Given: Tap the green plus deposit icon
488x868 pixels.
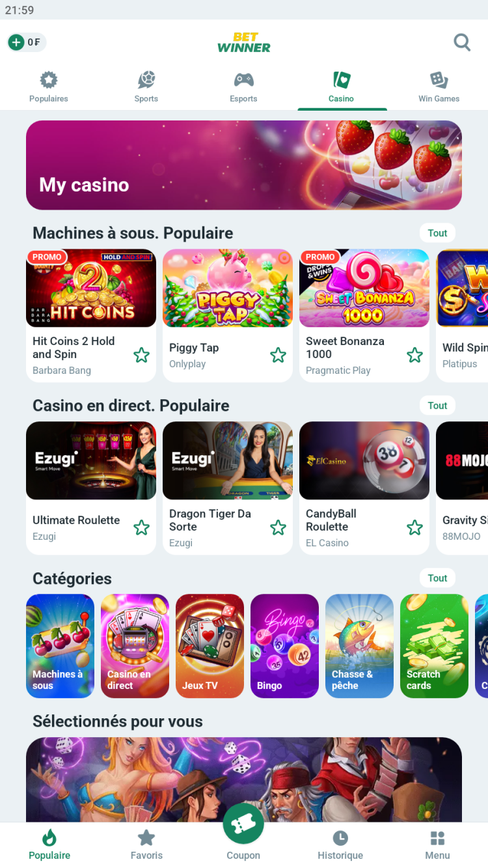Looking at the screenshot, I should click(x=16, y=42).
